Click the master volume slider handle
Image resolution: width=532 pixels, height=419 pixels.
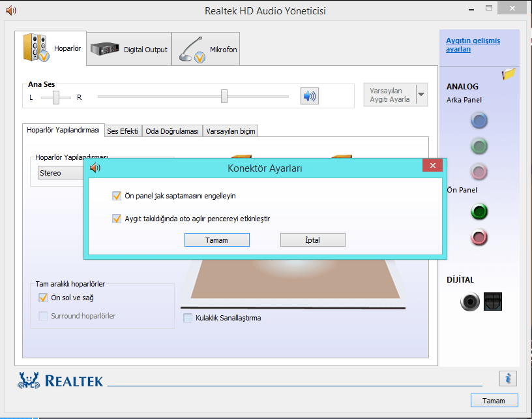click(224, 97)
